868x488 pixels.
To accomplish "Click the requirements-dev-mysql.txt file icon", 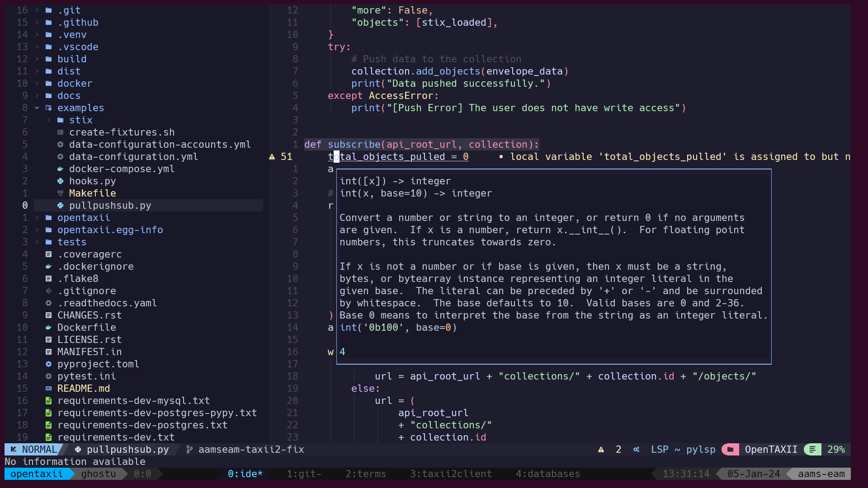I will [48, 401].
